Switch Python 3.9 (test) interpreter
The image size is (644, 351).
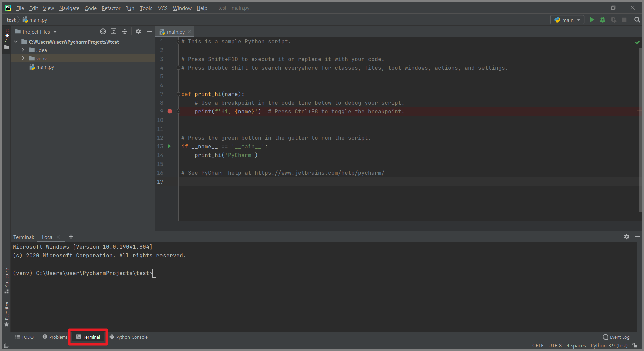point(609,345)
